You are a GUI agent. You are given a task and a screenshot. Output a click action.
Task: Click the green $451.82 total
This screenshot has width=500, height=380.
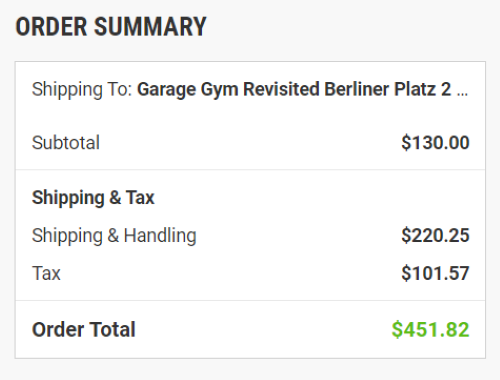[430, 330]
